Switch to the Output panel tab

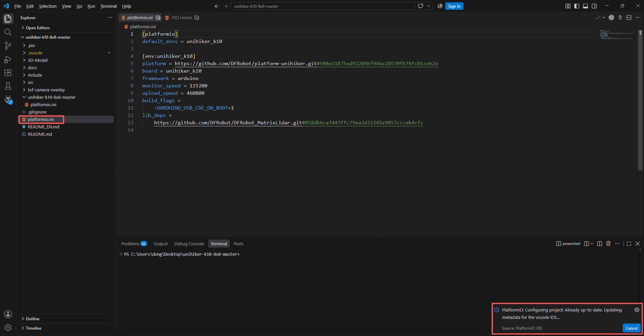coord(160,243)
